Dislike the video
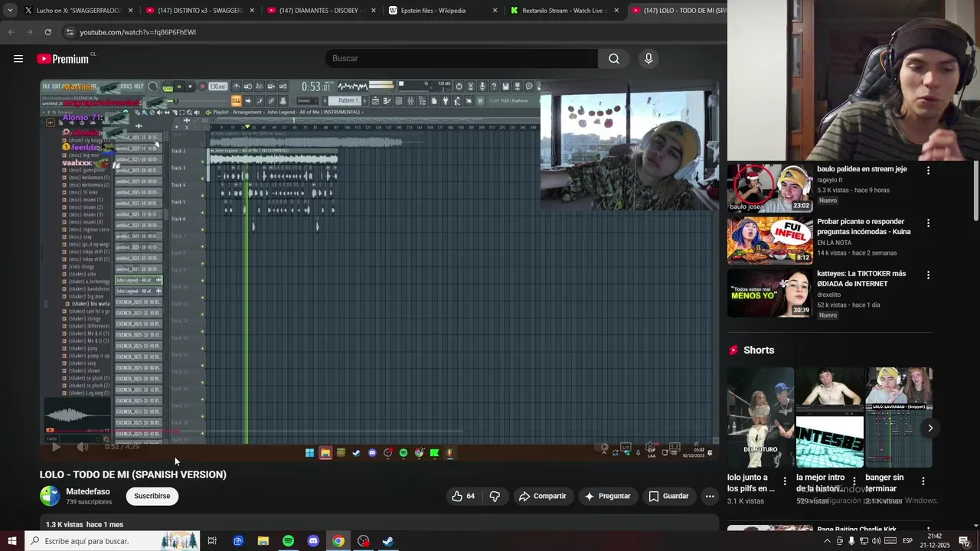 coord(495,496)
